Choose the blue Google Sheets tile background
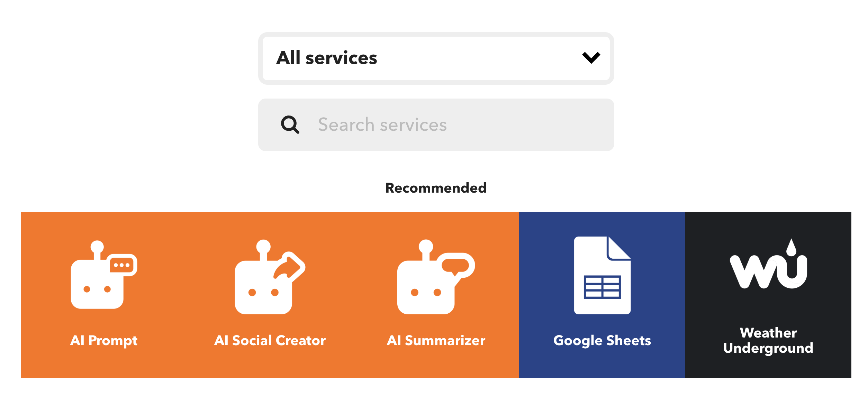 (602, 295)
